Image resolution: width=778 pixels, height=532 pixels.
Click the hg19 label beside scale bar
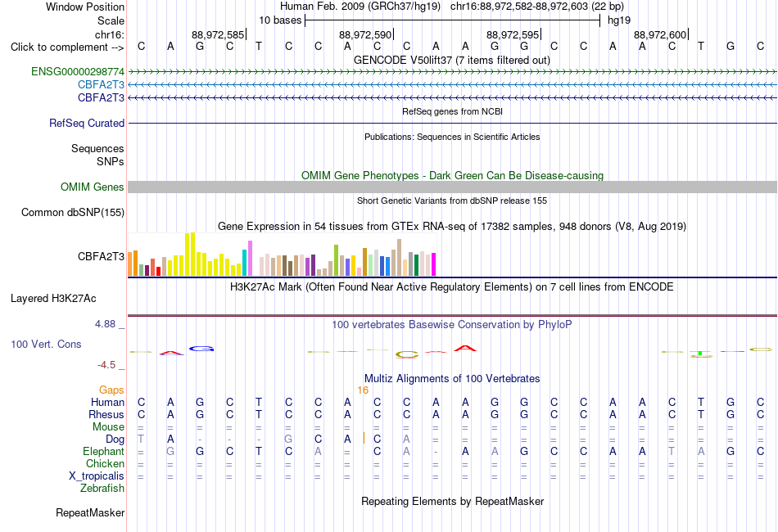[x=619, y=20]
